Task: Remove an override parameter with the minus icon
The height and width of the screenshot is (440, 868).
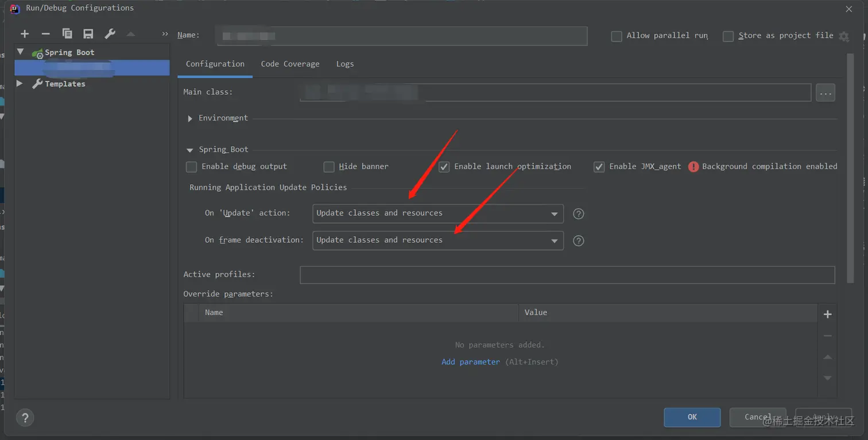Action: (x=827, y=336)
